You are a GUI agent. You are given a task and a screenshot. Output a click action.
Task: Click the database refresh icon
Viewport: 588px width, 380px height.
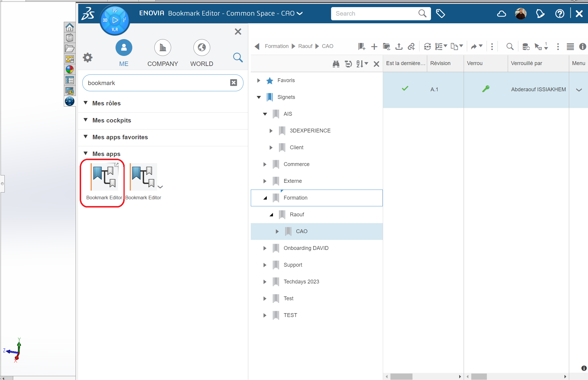coord(526,46)
